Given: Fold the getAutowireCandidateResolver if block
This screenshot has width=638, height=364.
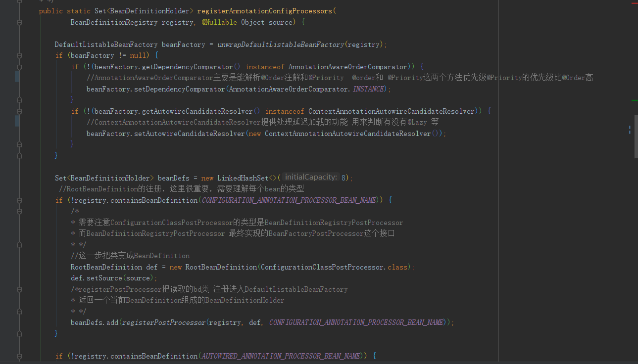Looking at the screenshot, I should coord(19,111).
